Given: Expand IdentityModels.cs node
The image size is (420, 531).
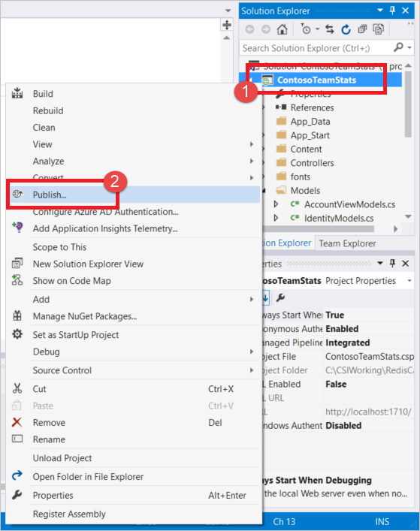Looking at the screenshot, I should click(276, 218).
